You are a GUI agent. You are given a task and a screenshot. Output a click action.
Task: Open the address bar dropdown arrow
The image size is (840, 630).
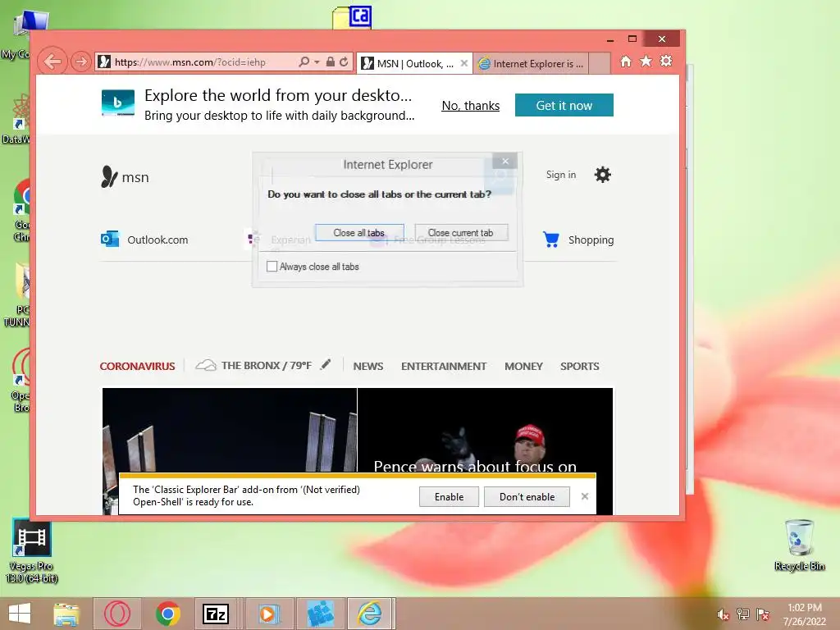[x=317, y=62]
